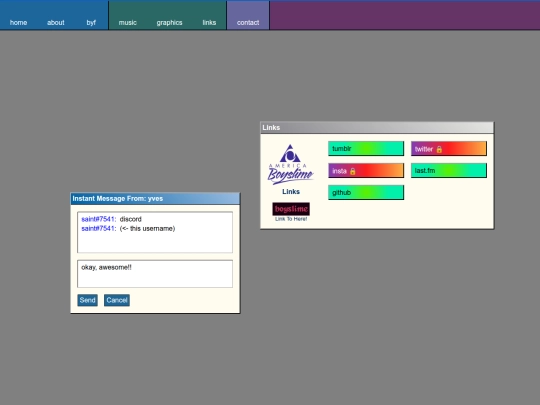Click bold 'Links' heading under the logo
540x405 pixels.
click(291, 191)
